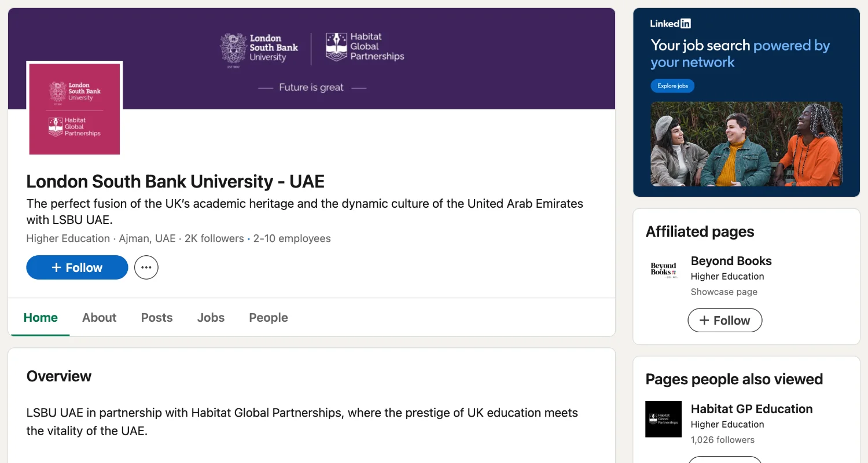The image size is (868, 463).
Task: Click the London South Bank University profile logo
Action: 74,108
